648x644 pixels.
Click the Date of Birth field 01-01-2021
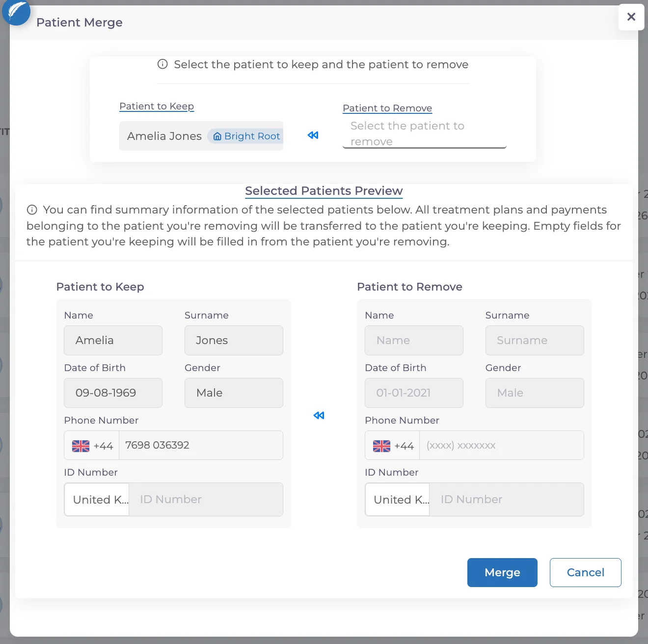click(x=414, y=393)
